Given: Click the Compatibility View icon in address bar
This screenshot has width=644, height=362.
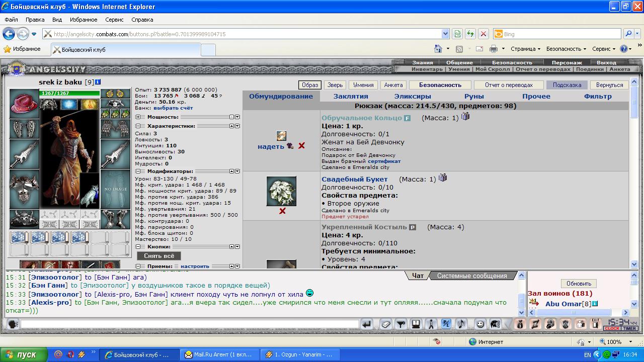Looking at the screenshot, I should 457,34.
